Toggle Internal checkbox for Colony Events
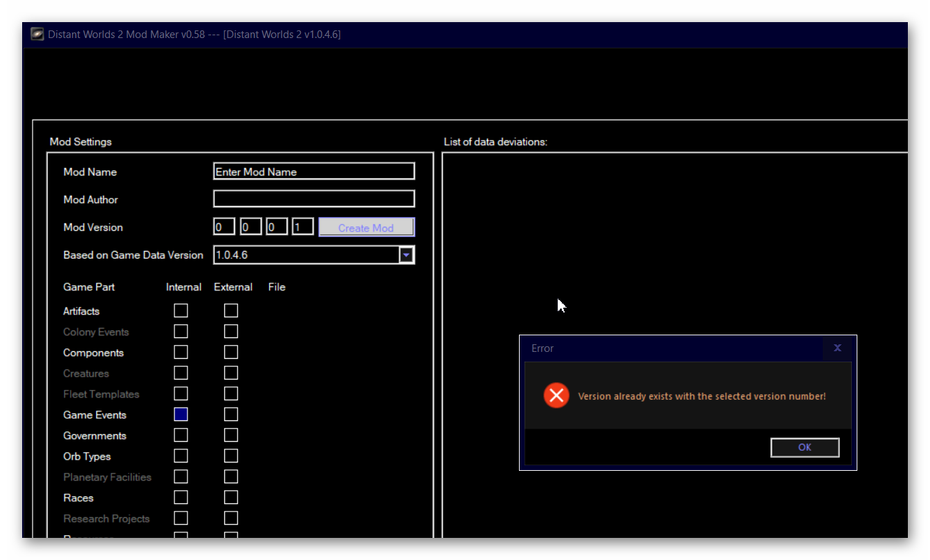930x560 pixels. coord(181,331)
